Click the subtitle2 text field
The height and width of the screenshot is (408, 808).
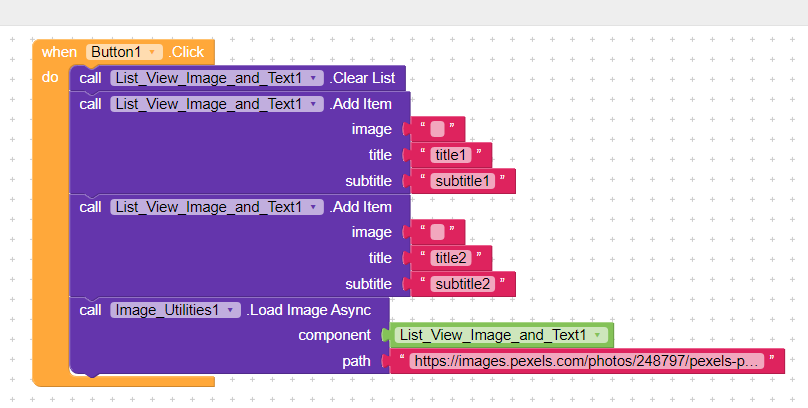(x=463, y=284)
